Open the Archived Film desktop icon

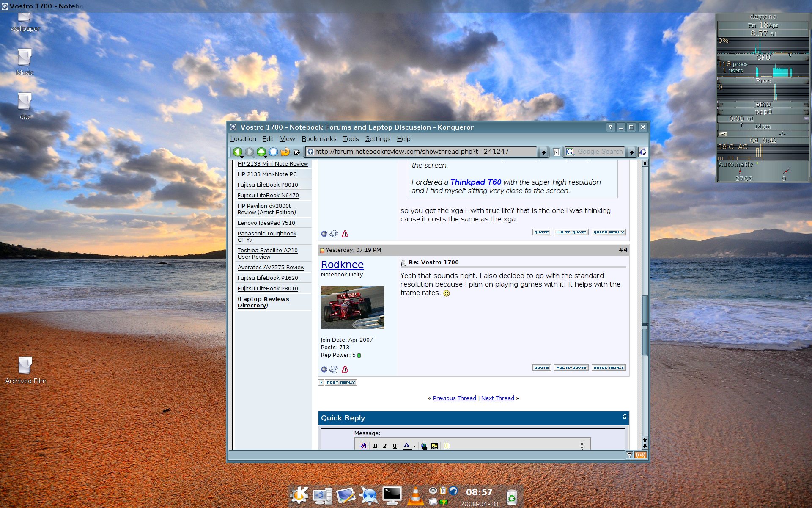(x=25, y=370)
